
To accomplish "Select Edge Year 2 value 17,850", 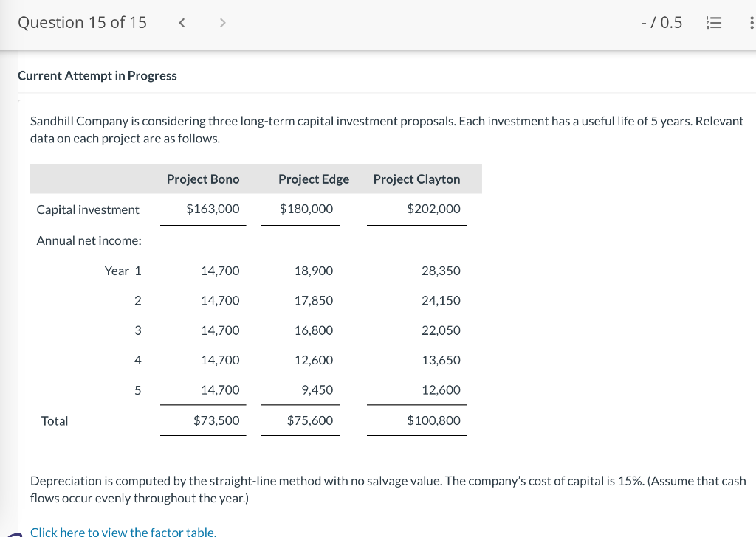I will (x=314, y=300).
